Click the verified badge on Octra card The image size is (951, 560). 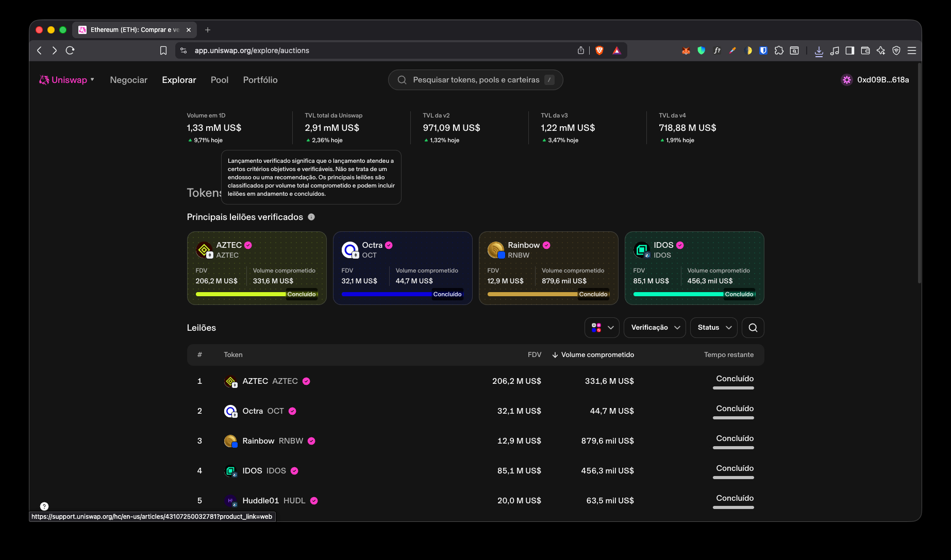tap(389, 245)
